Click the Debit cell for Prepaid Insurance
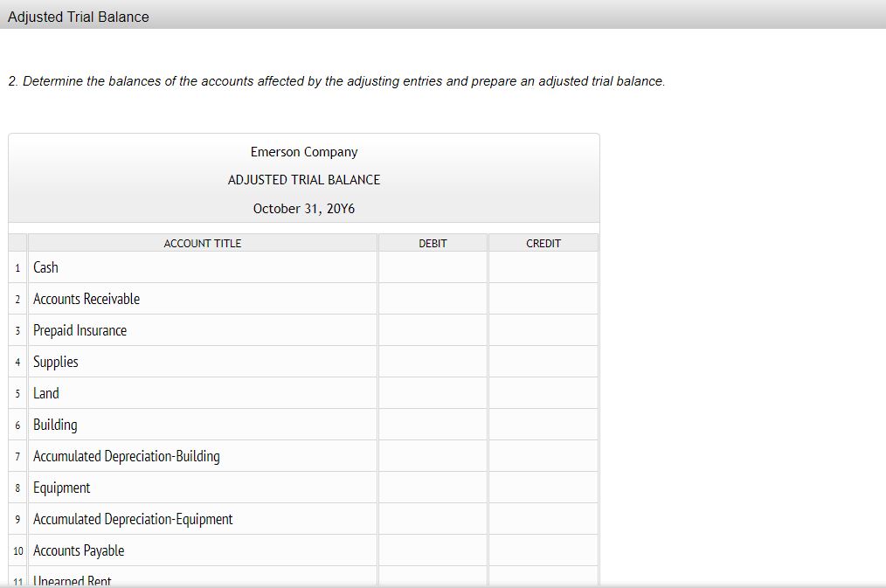Viewport: 886px width, 588px height. (432, 329)
